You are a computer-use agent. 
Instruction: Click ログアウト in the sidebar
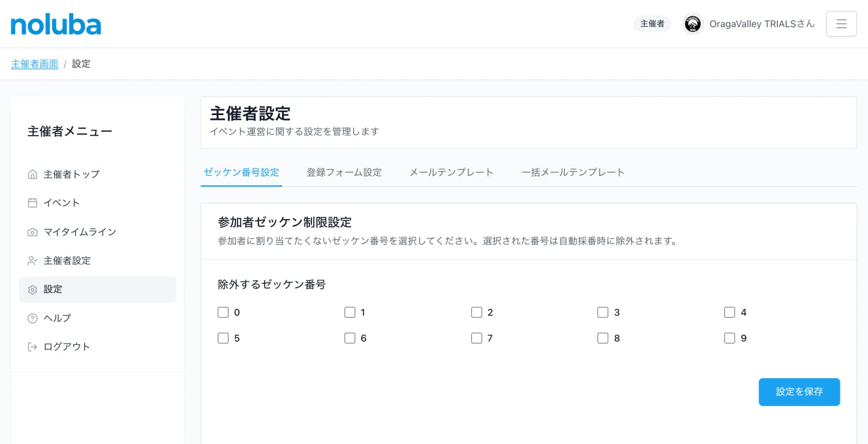[x=98, y=347]
